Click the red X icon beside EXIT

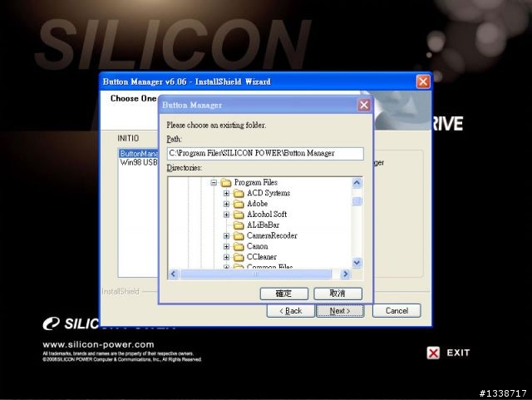tap(433, 353)
